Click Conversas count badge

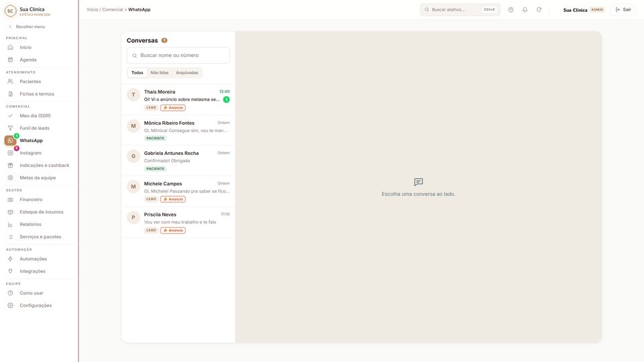(164, 40)
